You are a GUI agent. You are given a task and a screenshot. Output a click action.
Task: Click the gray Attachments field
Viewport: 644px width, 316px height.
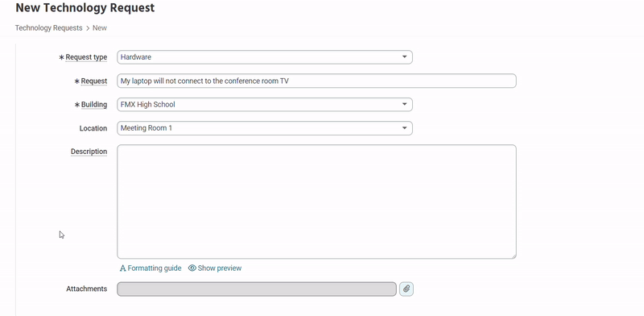tap(257, 289)
